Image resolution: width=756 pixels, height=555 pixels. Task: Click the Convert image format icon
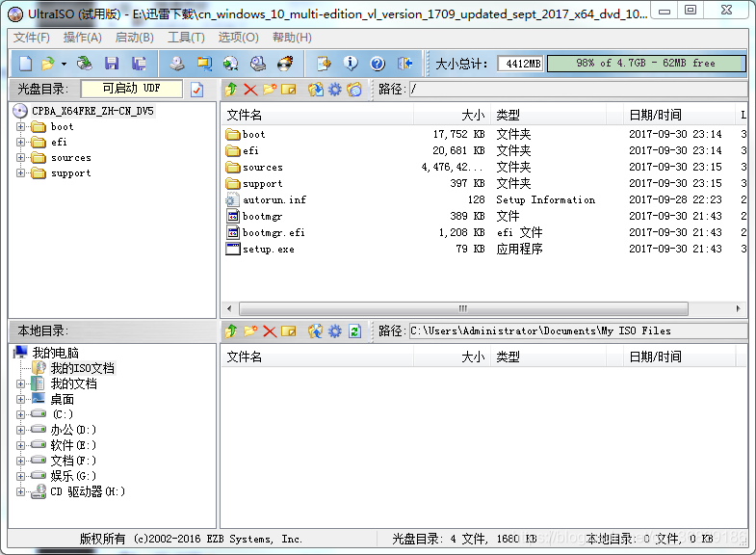point(231,64)
